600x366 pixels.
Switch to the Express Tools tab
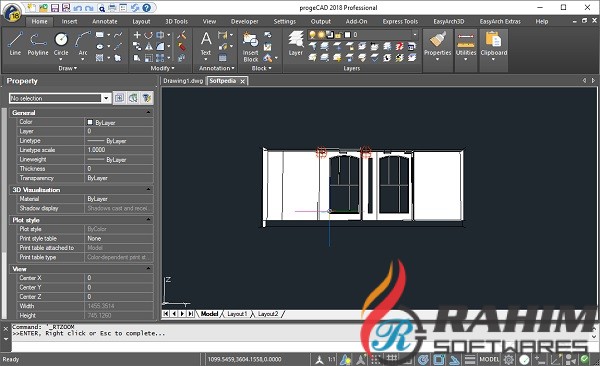point(400,21)
